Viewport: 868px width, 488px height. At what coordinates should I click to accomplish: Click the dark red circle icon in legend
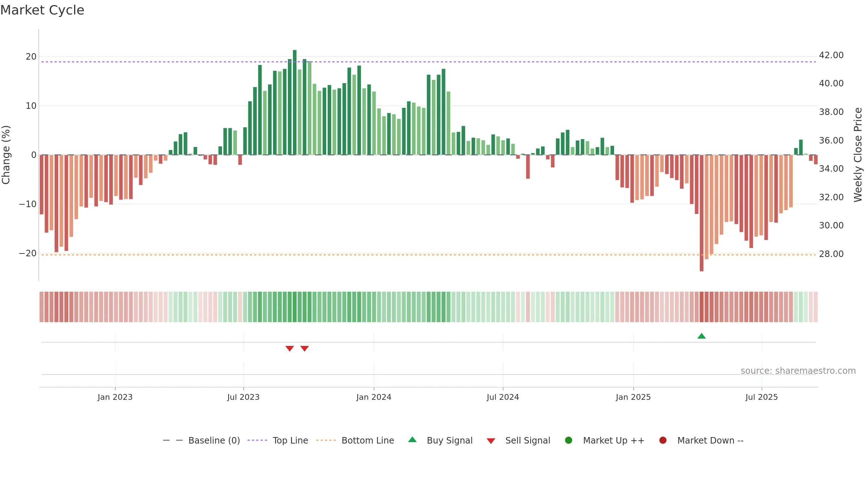[663, 440]
